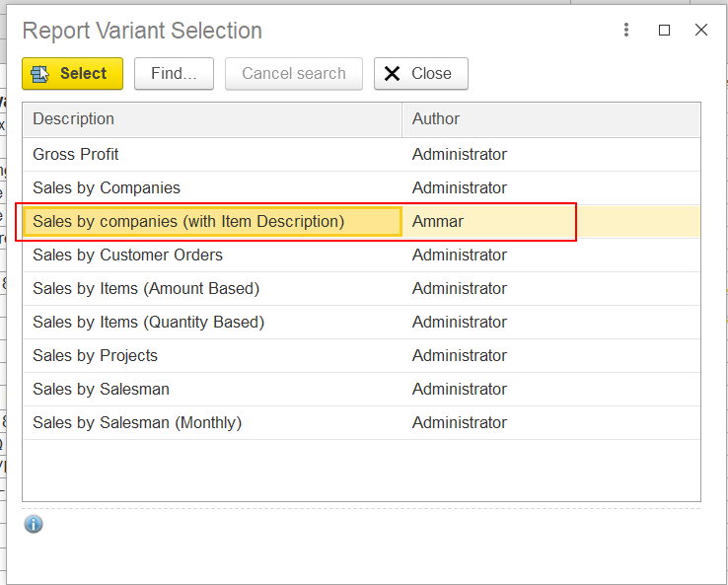Choose the Sales by Companies row
The width and height of the screenshot is (728, 585).
click(x=107, y=188)
